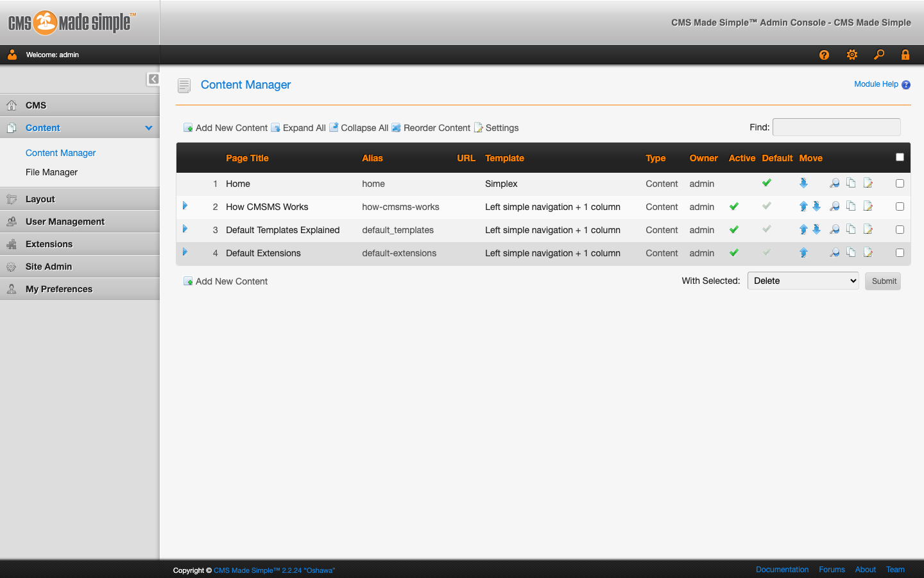
Task: Select the How CMSMS Works row checkbox
Action: coord(900,207)
